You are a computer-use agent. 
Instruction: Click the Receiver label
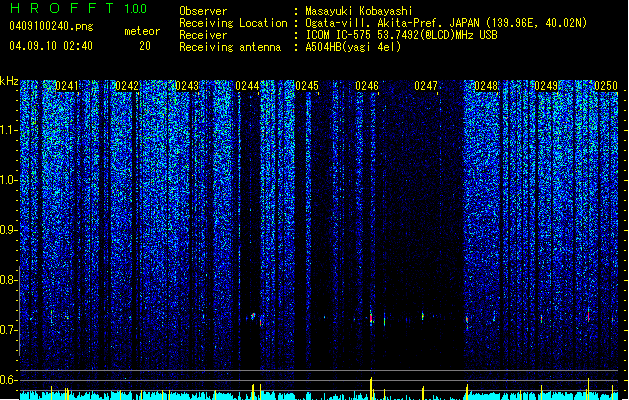click(203, 35)
